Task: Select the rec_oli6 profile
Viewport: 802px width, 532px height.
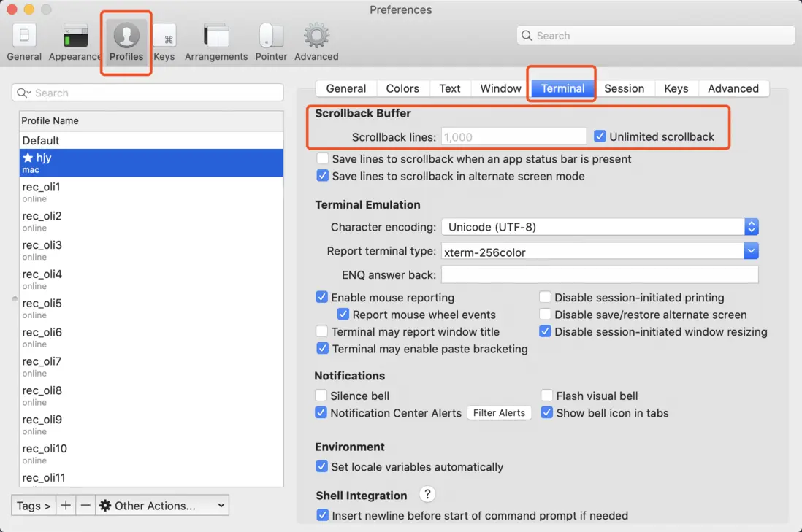Action: click(x=151, y=338)
